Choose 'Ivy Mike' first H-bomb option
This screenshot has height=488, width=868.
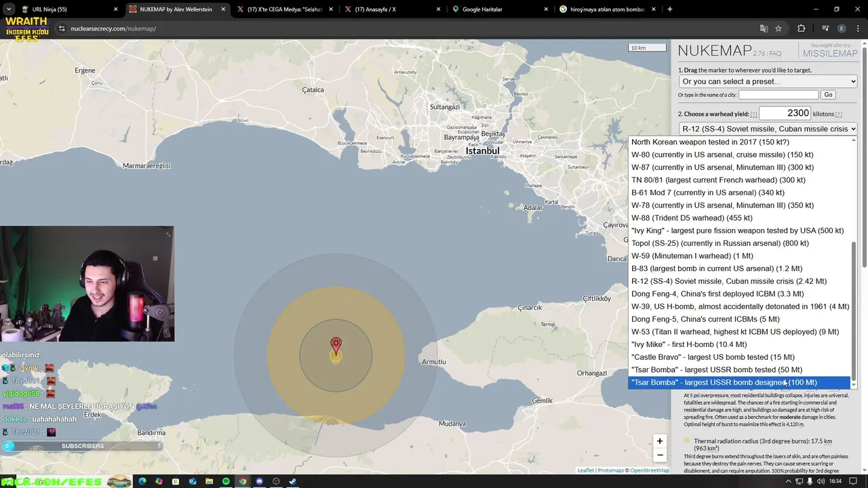(738, 344)
